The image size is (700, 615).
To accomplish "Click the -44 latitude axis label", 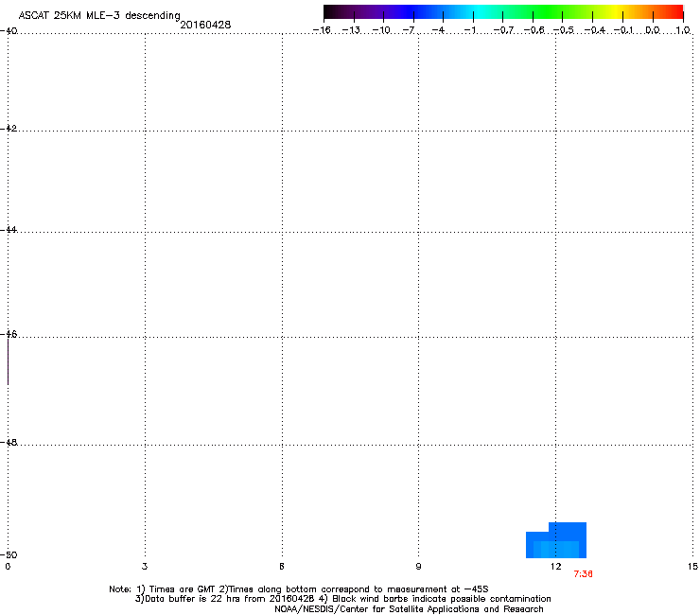I will (9, 230).
